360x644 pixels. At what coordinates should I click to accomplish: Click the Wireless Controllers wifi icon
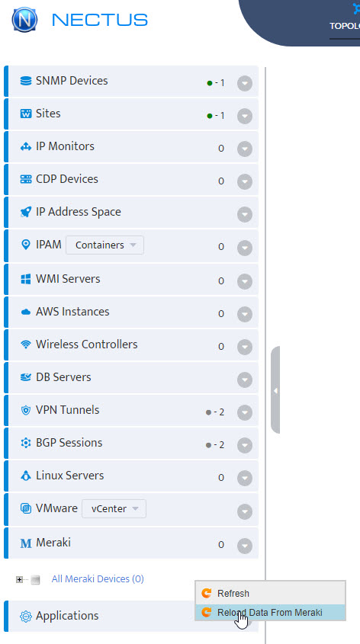[x=26, y=344]
